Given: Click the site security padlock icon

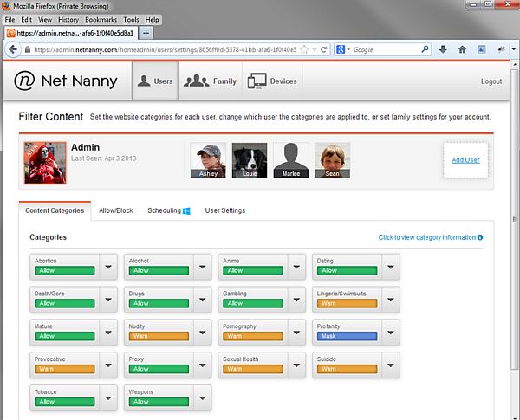Looking at the screenshot, I should click(28, 49).
